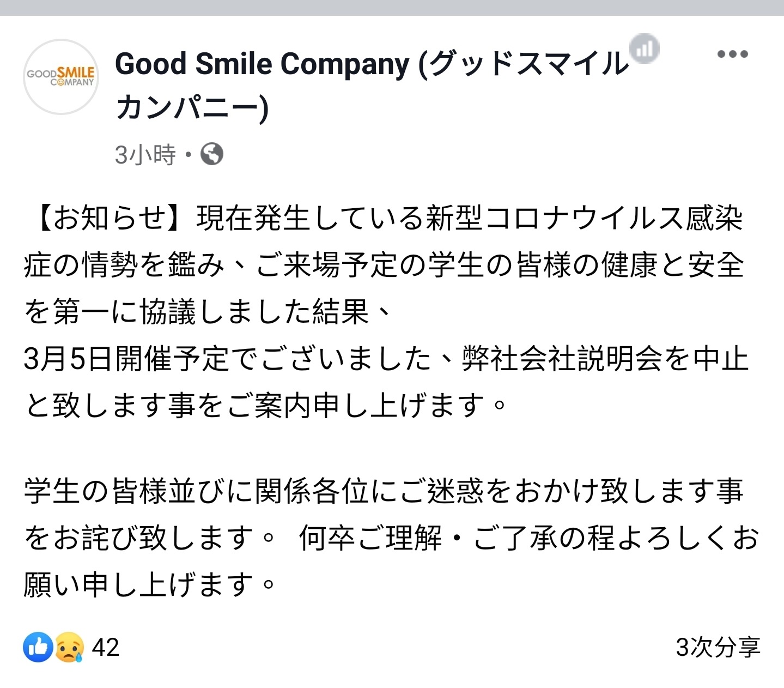
Task: Click the 3月5日開催予定 line in the post
Action: coord(386,359)
